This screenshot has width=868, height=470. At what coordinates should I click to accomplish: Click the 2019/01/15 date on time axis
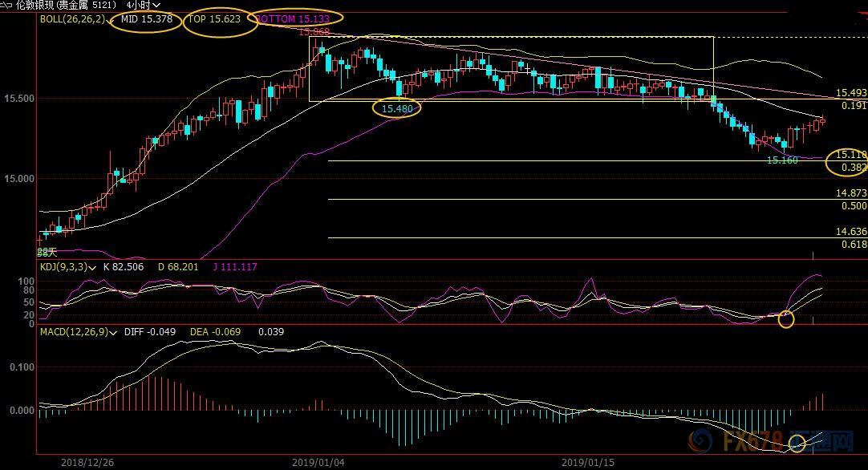(x=586, y=463)
